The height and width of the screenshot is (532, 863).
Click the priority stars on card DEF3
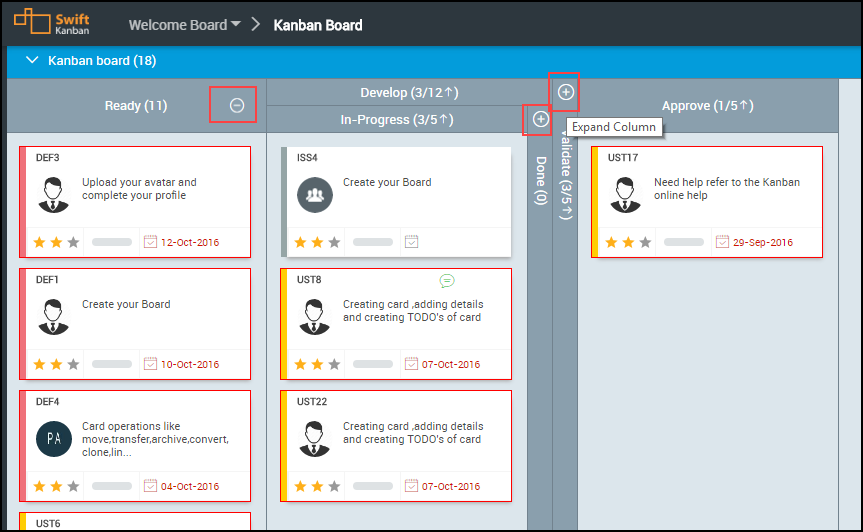click(x=56, y=242)
